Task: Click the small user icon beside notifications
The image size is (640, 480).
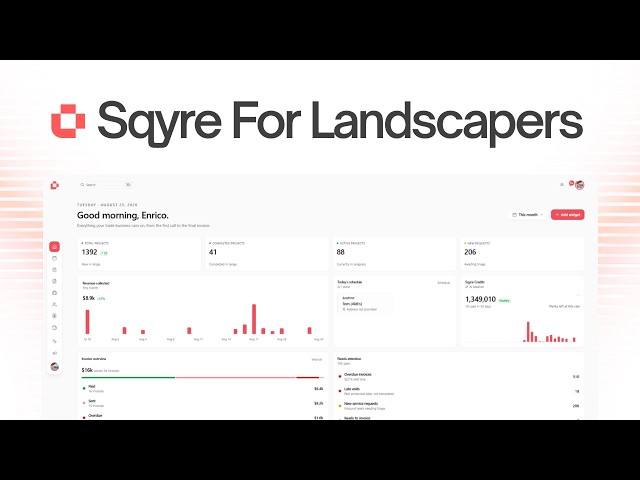Action: tap(562, 185)
